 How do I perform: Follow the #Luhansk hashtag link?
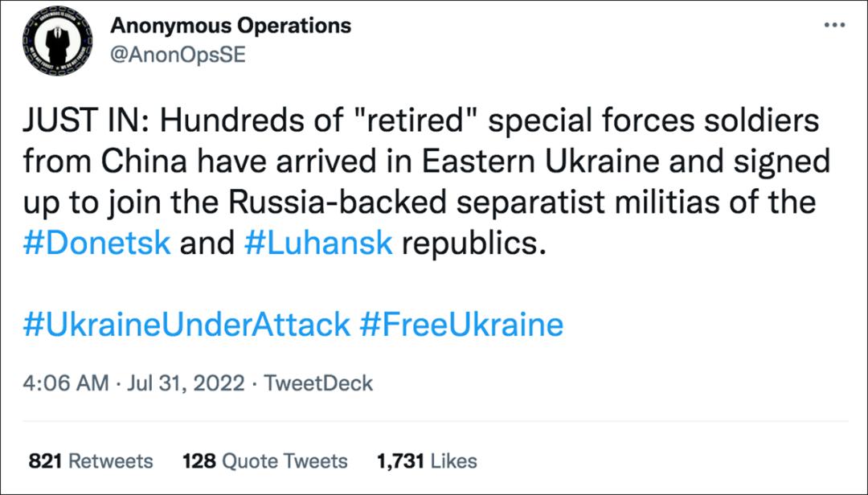[x=317, y=242]
